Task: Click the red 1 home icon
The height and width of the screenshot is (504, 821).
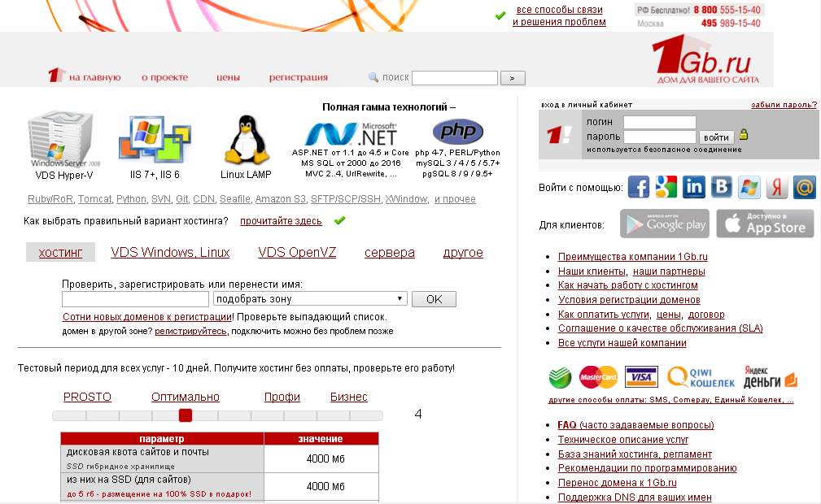Action: pyautogui.click(x=56, y=75)
